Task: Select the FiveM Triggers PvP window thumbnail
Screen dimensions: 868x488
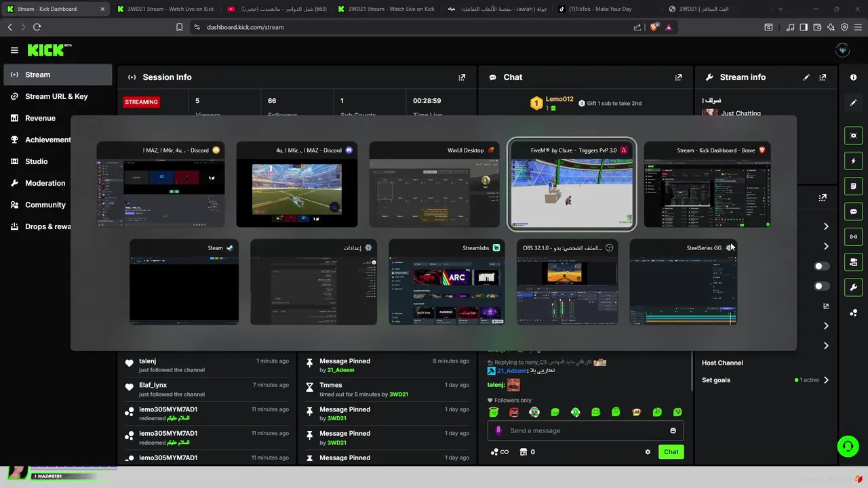Action: pyautogui.click(x=572, y=184)
